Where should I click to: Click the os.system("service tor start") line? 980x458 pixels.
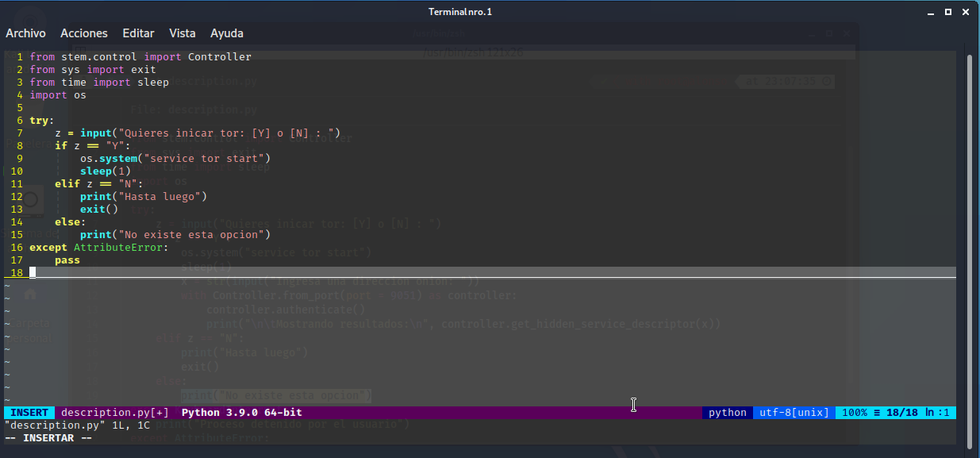click(175, 159)
